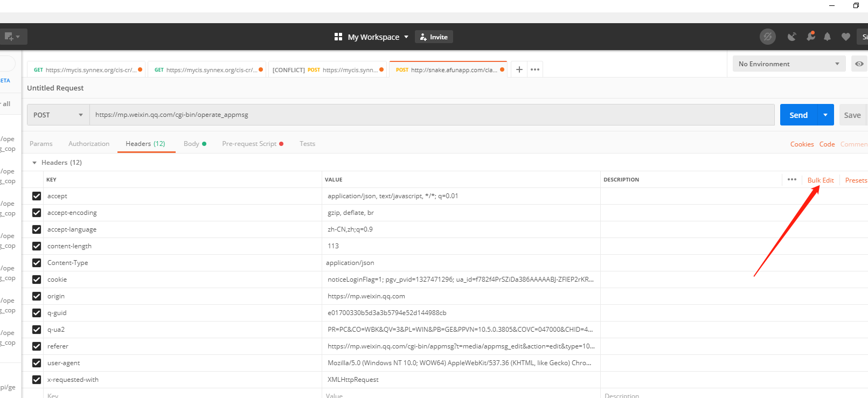Click the q-ua2 header value cell

coord(461,330)
